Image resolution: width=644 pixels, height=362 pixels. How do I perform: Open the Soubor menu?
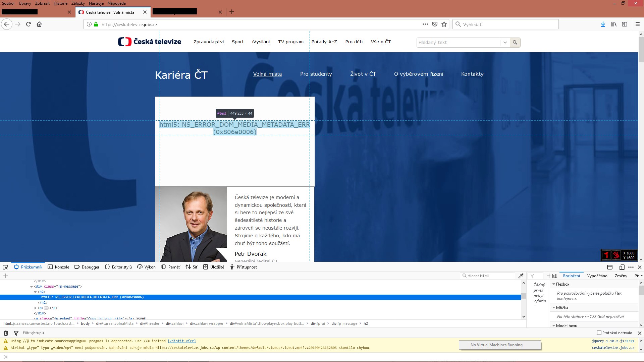[8, 3]
